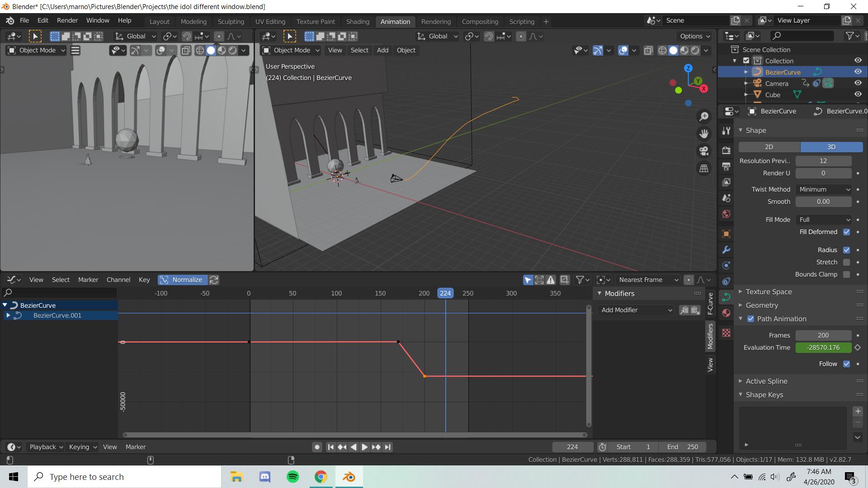Enable only-show-errors warning icon in Graph Editor
The image size is (868, 488).
550,280
